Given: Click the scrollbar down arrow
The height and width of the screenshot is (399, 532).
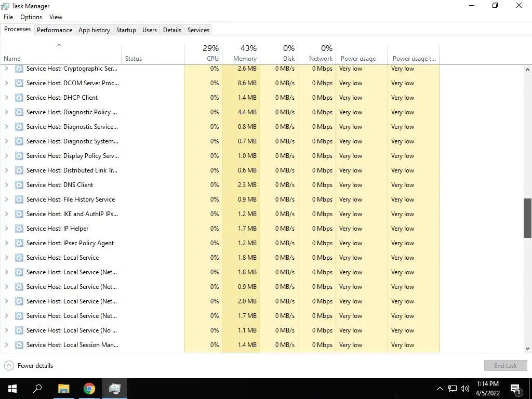Looking at the screenshot, I should (527, 349).
